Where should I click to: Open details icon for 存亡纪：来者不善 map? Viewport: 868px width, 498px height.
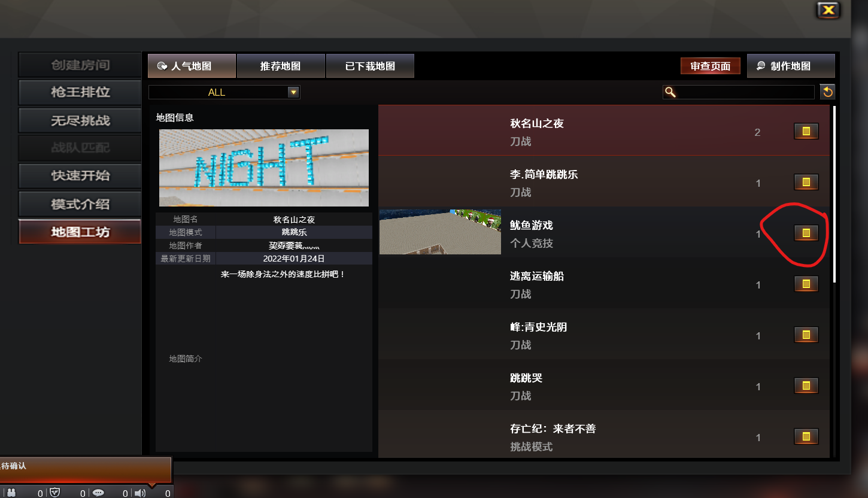pyautogui.click(x=806, y=436)
